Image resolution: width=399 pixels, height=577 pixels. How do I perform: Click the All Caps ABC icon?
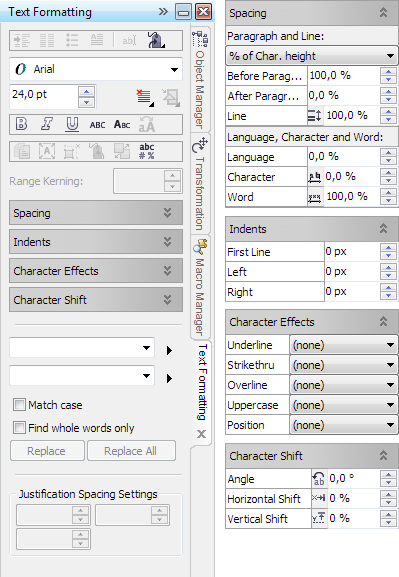[97, 125]
